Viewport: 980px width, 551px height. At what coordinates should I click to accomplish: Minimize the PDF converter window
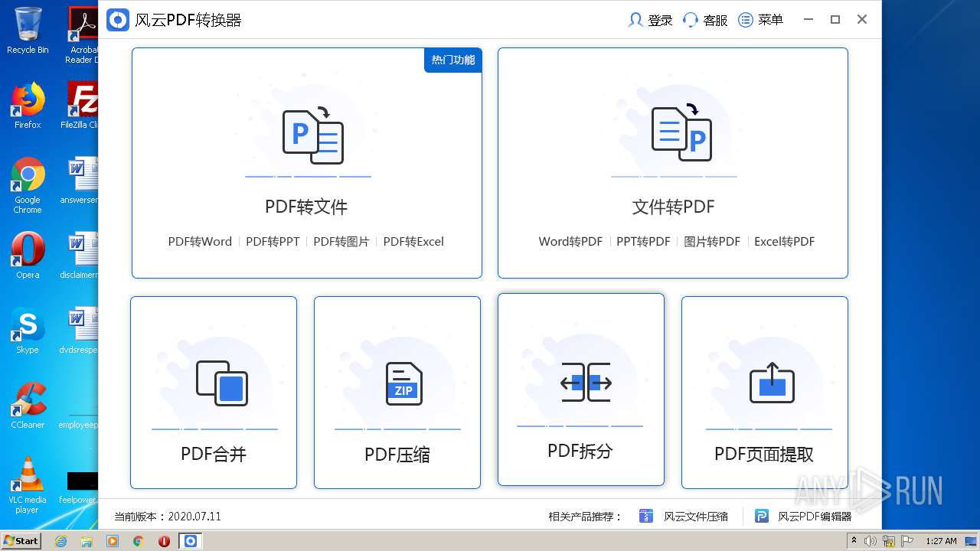808,20
